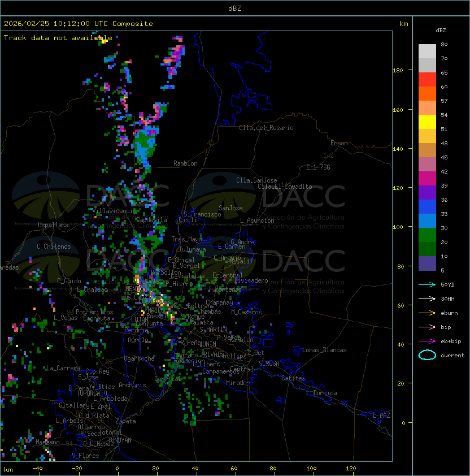This screenshot has width=470, height=476.
Task: Click the 'C_Guido' map label
Action: 69,281
